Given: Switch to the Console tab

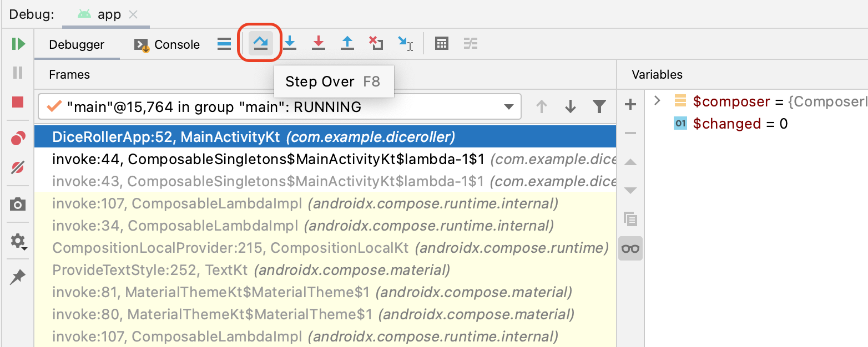Looking at the screenshot, I should tap(167, 45).
